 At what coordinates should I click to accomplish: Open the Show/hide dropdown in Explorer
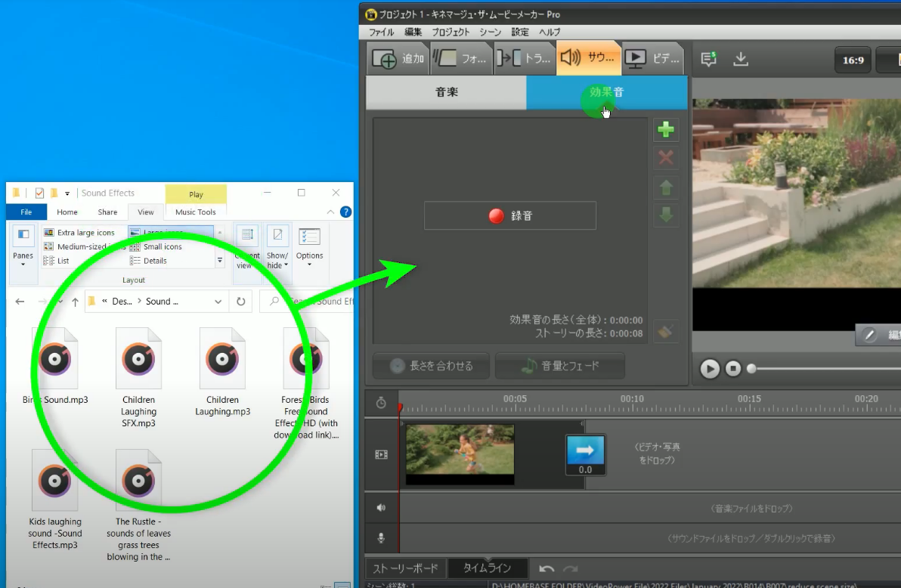(x=277, y=246)
